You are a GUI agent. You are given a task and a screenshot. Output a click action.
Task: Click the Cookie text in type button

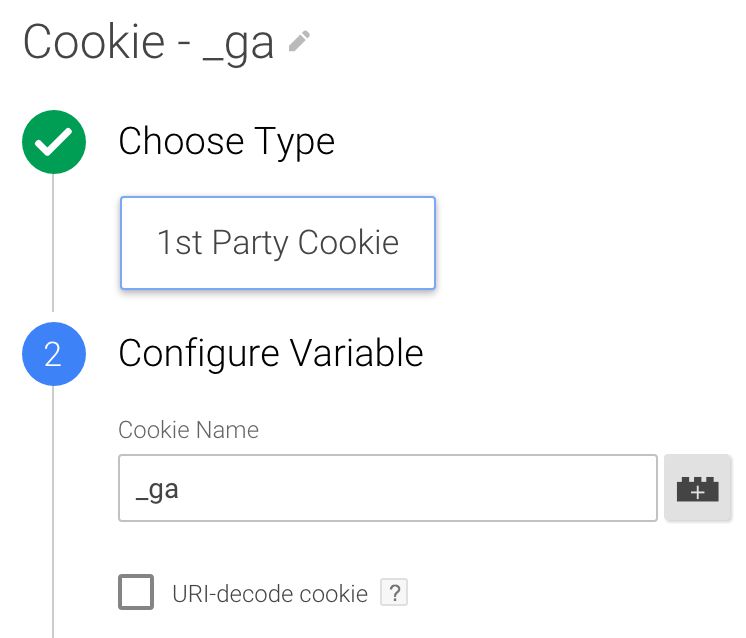[348, 243]
